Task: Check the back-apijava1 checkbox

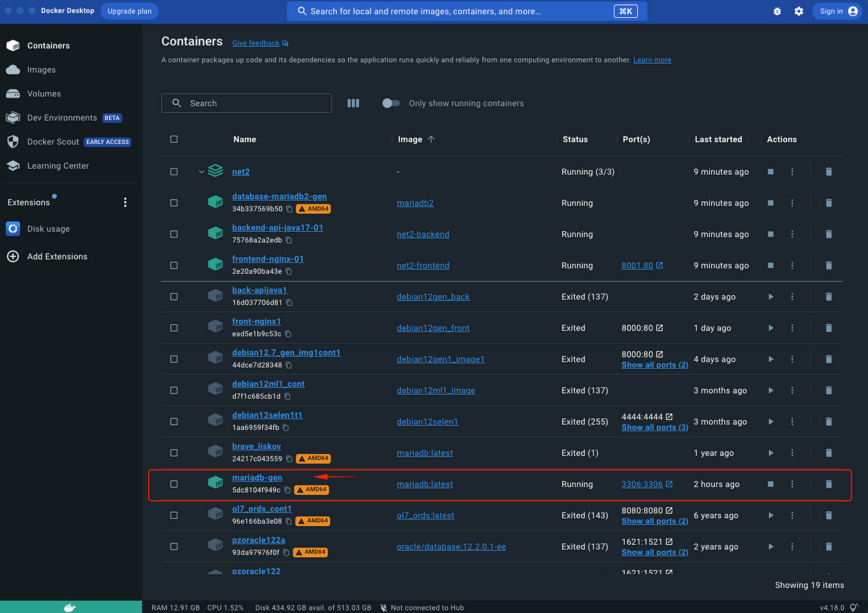Action: click(x=174, y=297)
